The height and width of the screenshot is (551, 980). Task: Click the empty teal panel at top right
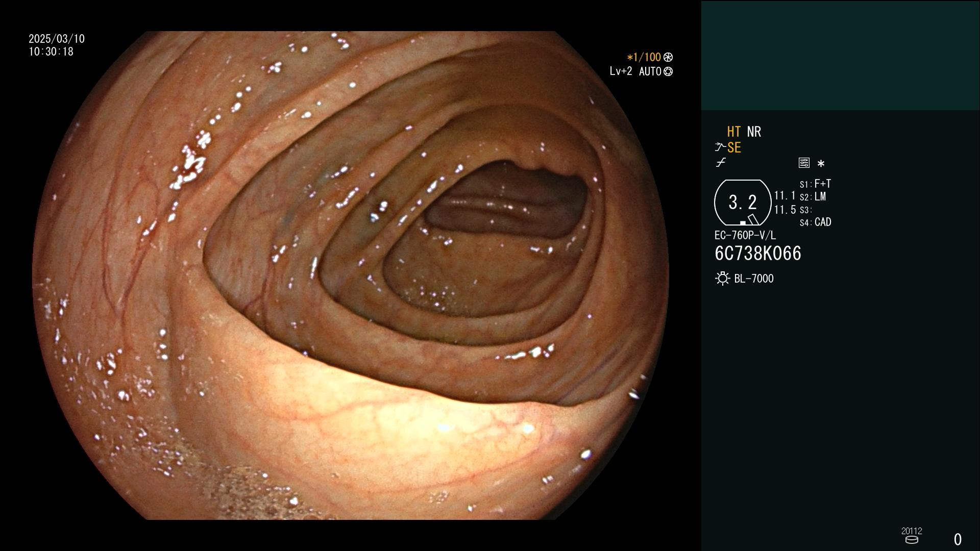[x=840, y=55]
